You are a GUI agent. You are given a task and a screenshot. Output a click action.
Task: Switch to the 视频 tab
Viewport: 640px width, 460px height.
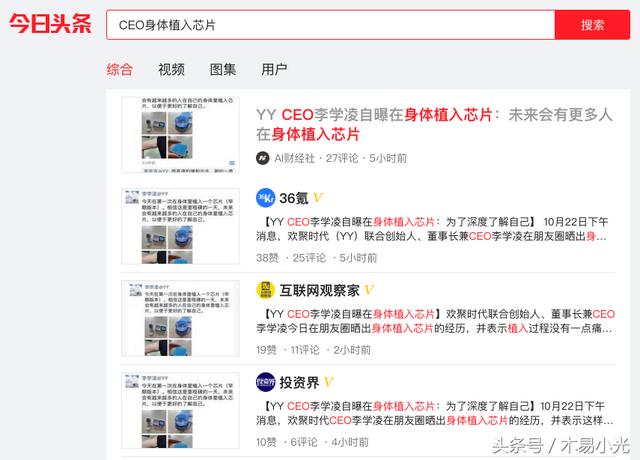click(x=171, y=69)
